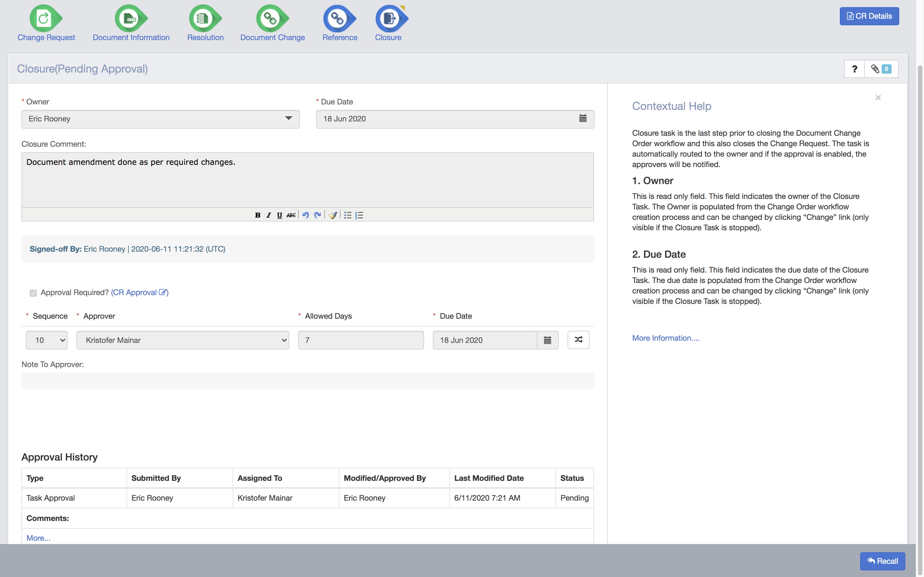924x577 pixels.
Task: Switch to the Document Change tab
Action: tap(272, 23)
